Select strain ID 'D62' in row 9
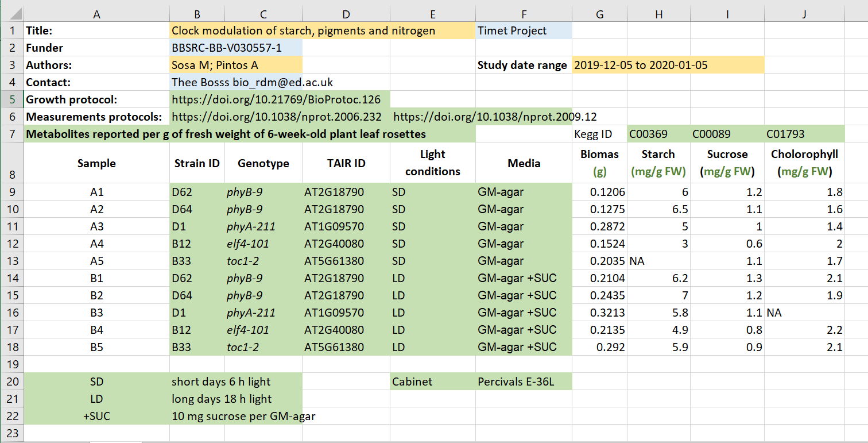Screen dimensions: 868x443 197,192
